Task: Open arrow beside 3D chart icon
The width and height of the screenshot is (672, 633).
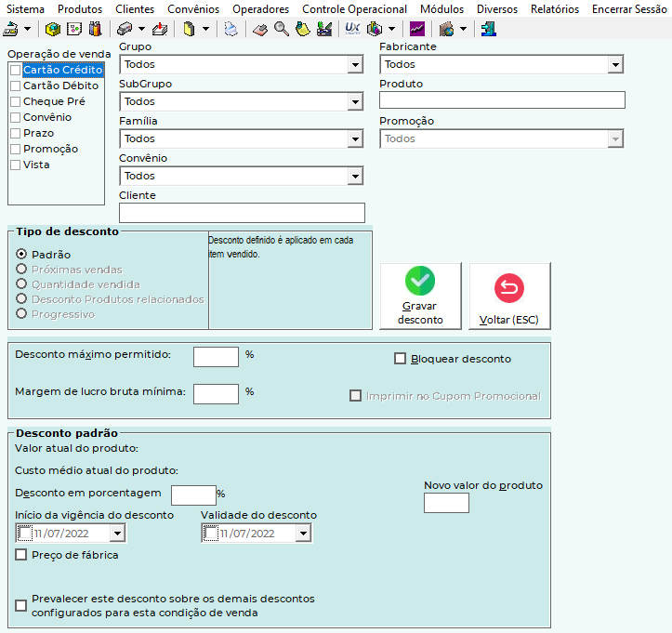Action: tap(391, 29)
